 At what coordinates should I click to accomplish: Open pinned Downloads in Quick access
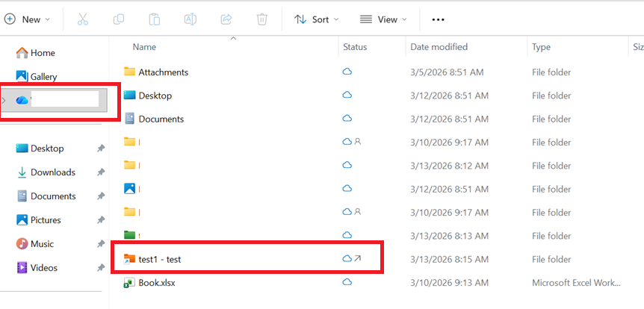click(x=46, y=172)
